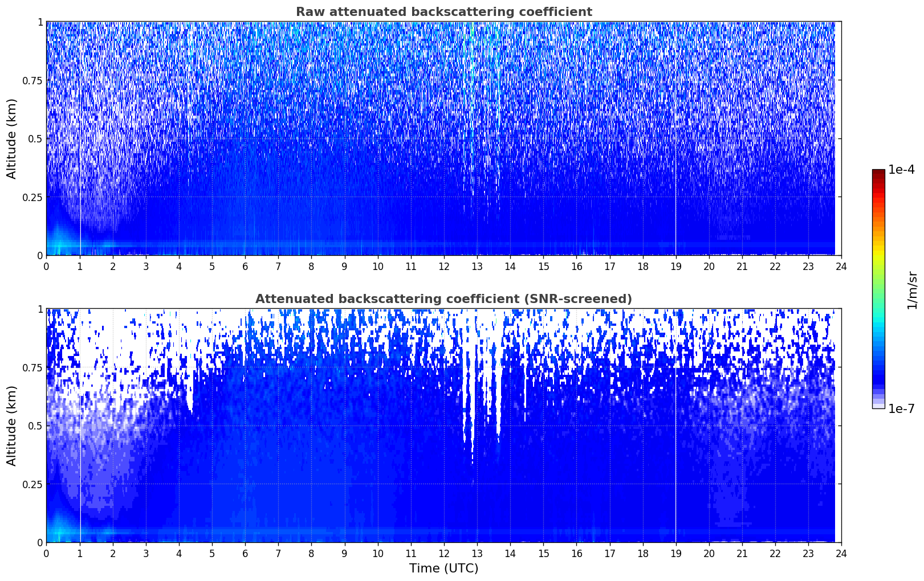924x581 pixels.
Task: Click the "12" time tick under bottom plot
Action: [x=443, y=553]
